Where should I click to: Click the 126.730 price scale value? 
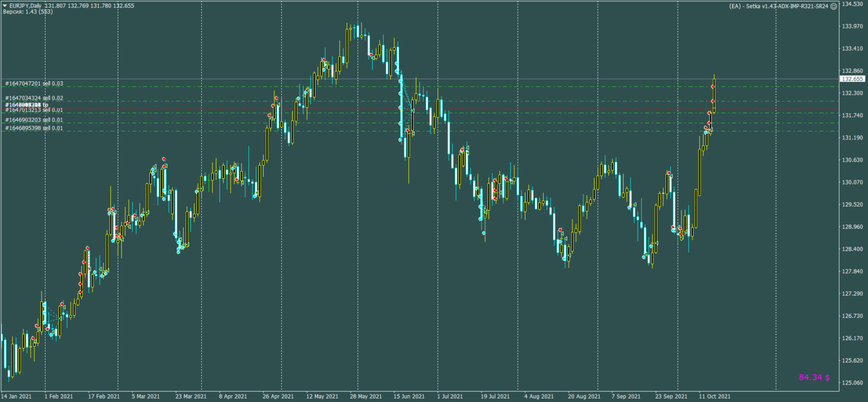[852, 316]
